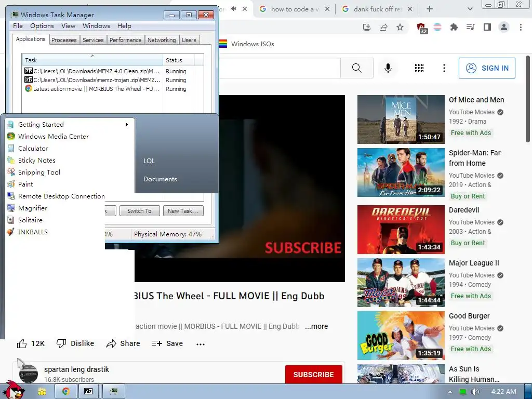Viewport: 532px width, 399px height.
Task: Click voice search microphone icon
Action: click(388, 68)
